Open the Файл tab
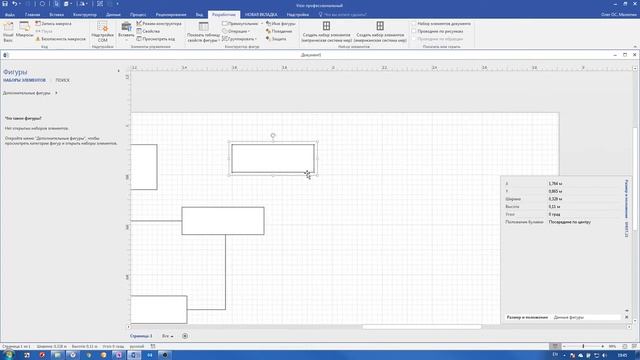Image resolution: width=640 pixels, height=360 pixels. pos(9,14)
